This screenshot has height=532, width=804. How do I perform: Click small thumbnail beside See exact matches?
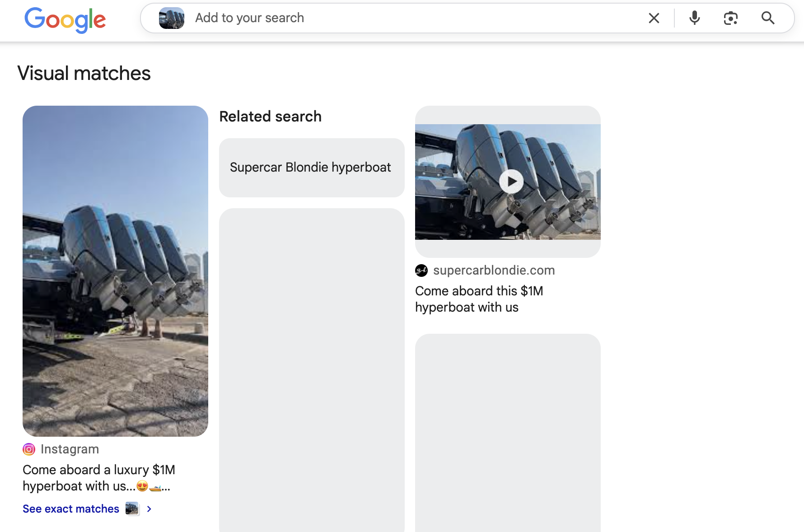[x=132, y=509]
